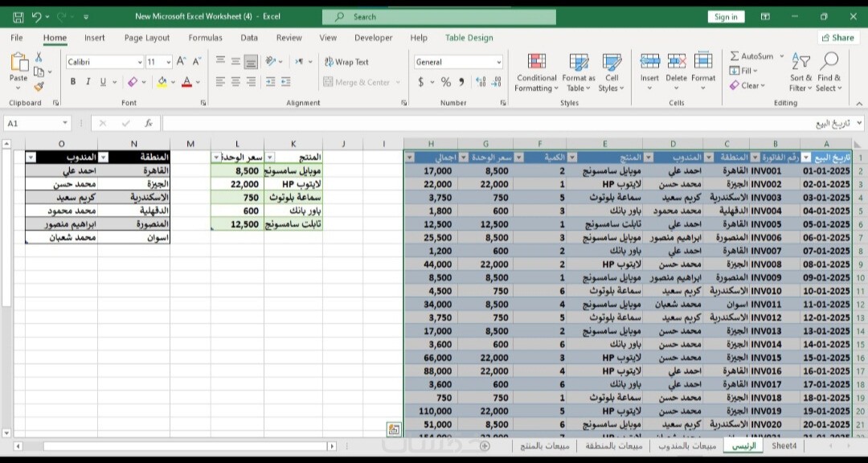Click the Save icon in title bar
The width and height of the screenshot is (868, 463).
coord(18,17)
